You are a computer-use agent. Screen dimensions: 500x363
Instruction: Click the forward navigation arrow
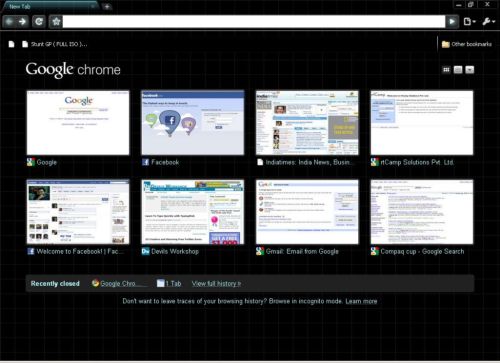click(23, 22)
